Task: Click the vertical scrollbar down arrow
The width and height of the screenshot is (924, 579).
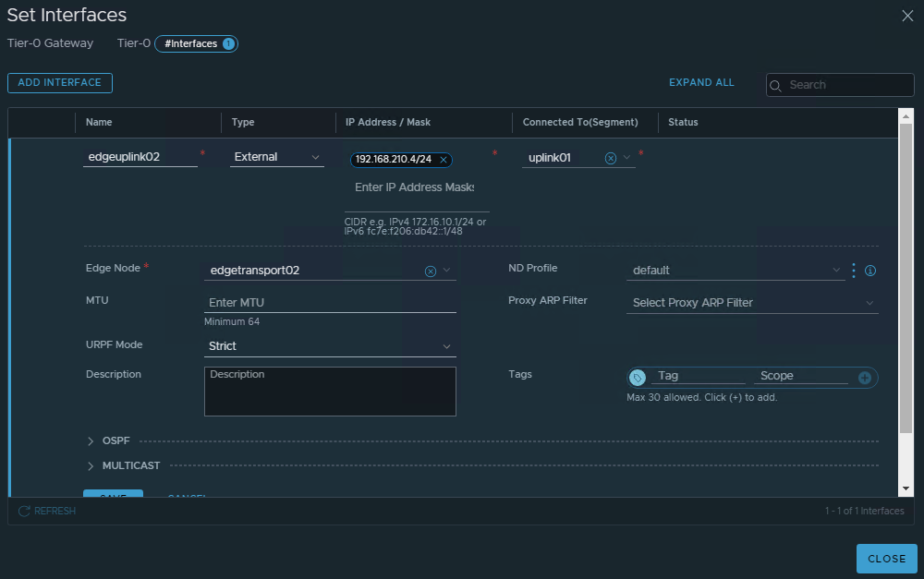Action: (906, 488)
